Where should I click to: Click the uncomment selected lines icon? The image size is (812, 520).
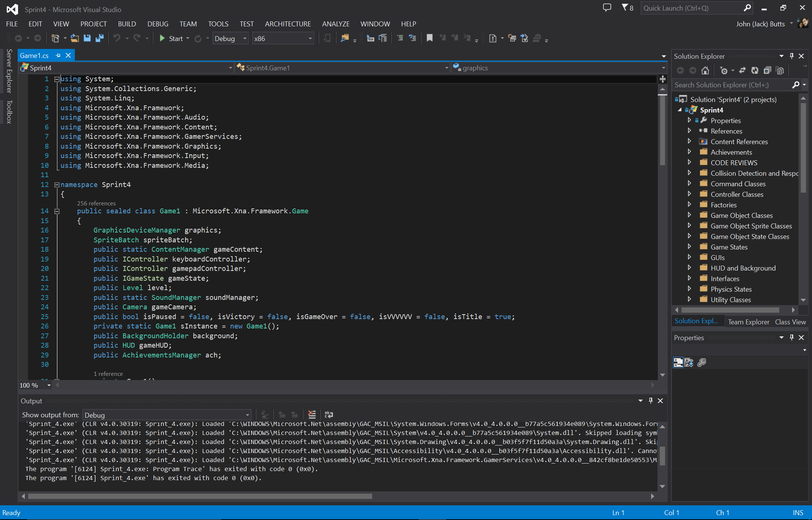(412, 38)
